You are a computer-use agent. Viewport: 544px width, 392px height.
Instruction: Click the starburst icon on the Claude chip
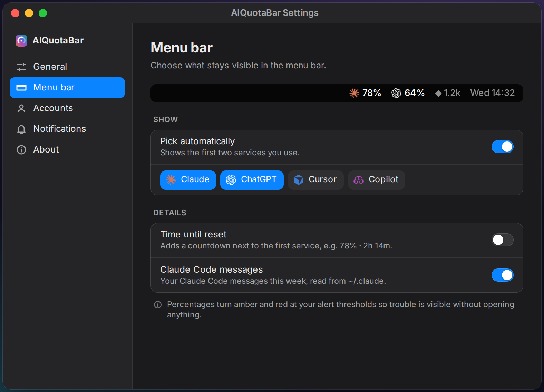click(x=171, y=180)
